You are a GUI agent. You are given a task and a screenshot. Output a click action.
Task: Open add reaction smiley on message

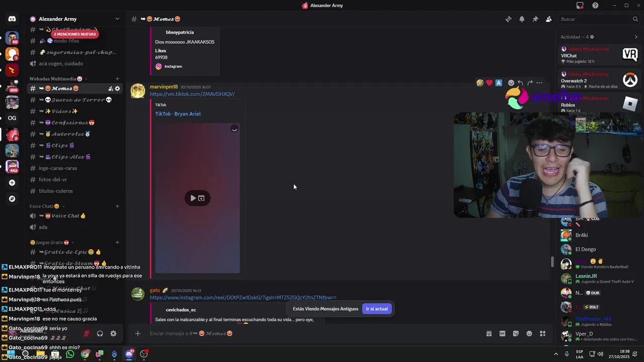click(x=511, y=83)
